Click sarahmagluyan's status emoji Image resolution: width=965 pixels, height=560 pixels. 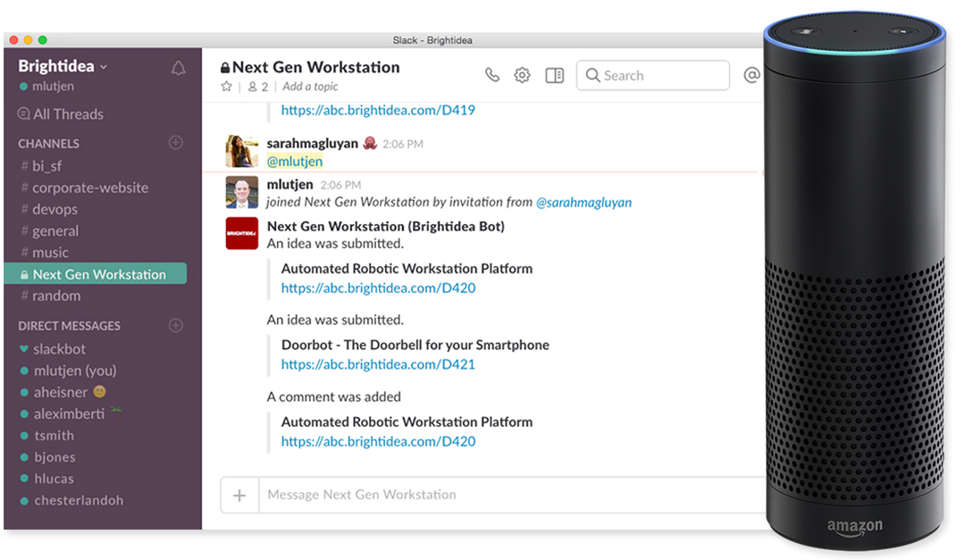tap(370, 143)
